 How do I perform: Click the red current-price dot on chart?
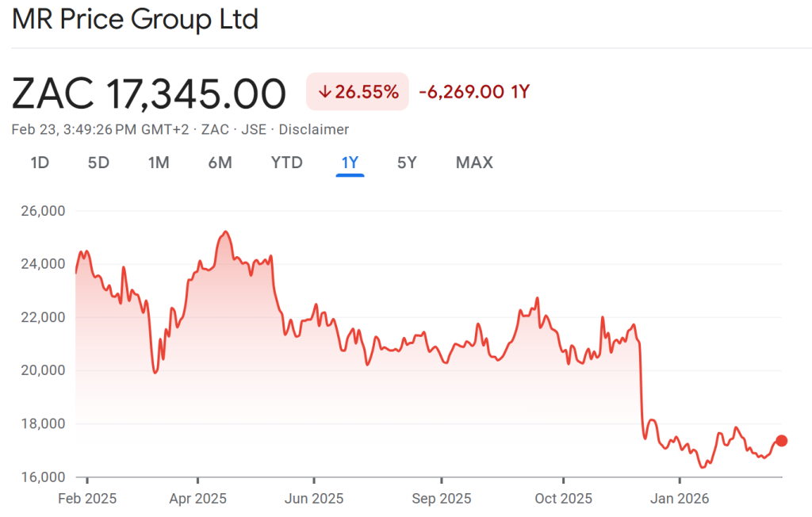click(781, 441)
